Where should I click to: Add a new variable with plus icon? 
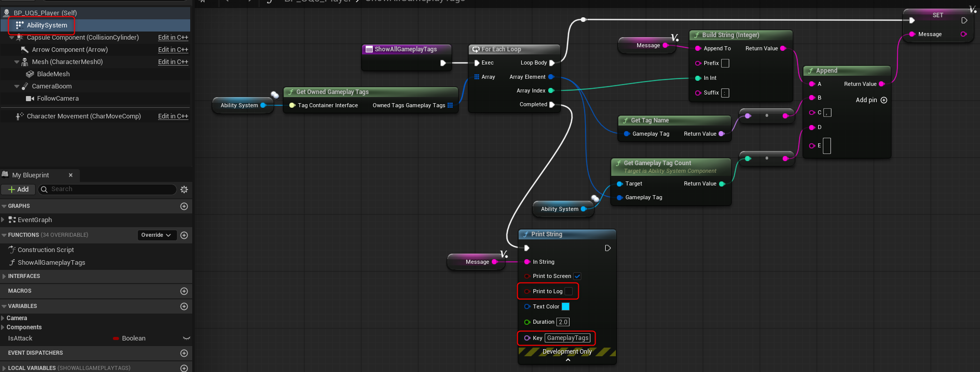pyautogui.click(x=184, y=306)
